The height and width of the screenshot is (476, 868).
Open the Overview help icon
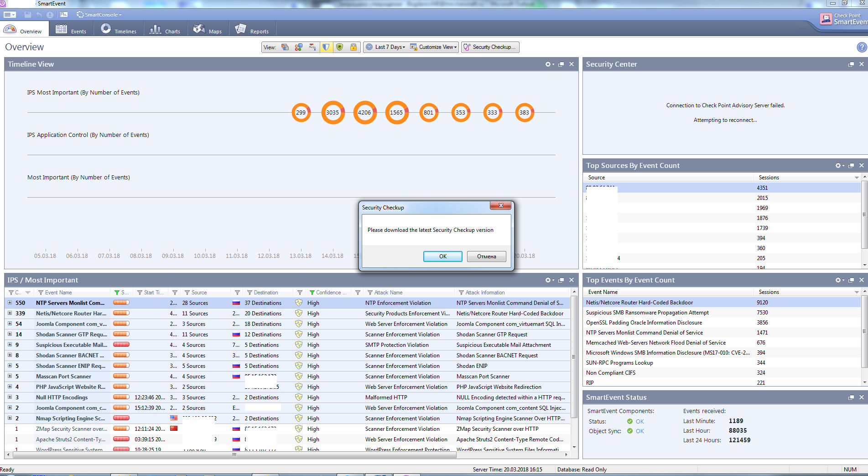coord(862,47)
